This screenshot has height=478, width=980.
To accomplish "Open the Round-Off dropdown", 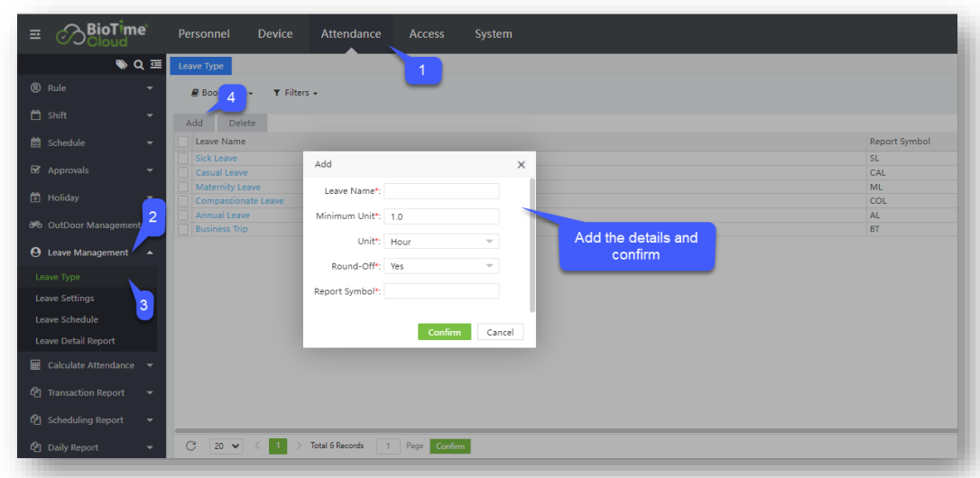I will (x=440, y=266).
